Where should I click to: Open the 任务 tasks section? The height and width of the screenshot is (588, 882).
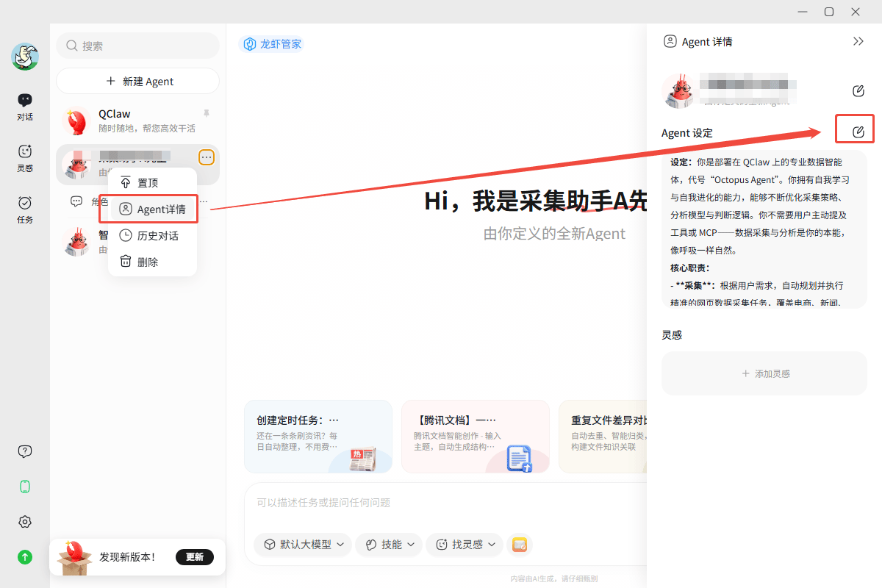pyautogui.click(x=25, y=209)
